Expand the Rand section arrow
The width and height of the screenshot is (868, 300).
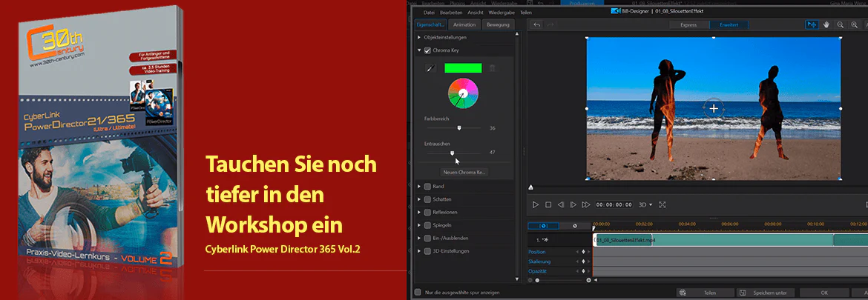click(x=419, y=186)
